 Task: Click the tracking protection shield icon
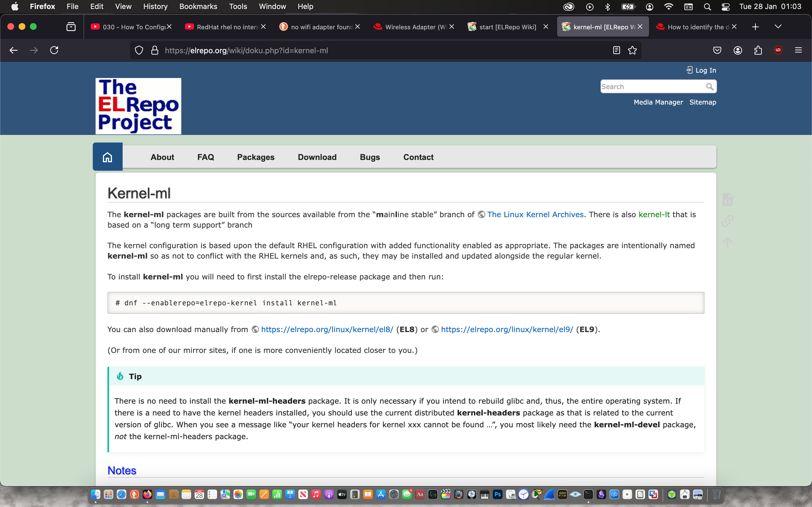[139, 50]
